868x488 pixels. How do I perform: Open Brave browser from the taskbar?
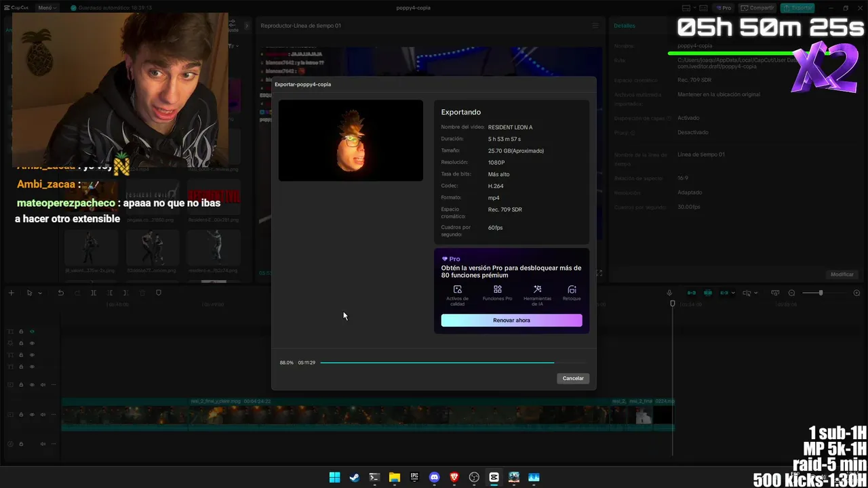(x=454, y=477)
